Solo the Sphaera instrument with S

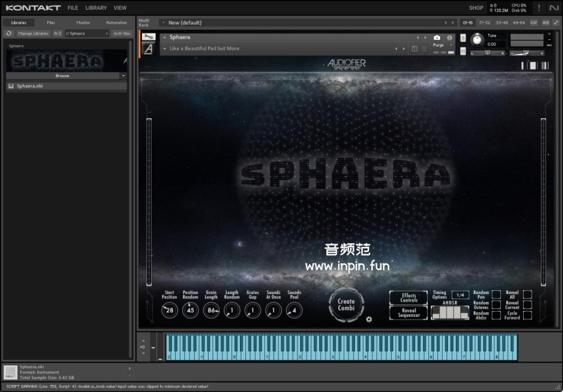coord(463,38)
